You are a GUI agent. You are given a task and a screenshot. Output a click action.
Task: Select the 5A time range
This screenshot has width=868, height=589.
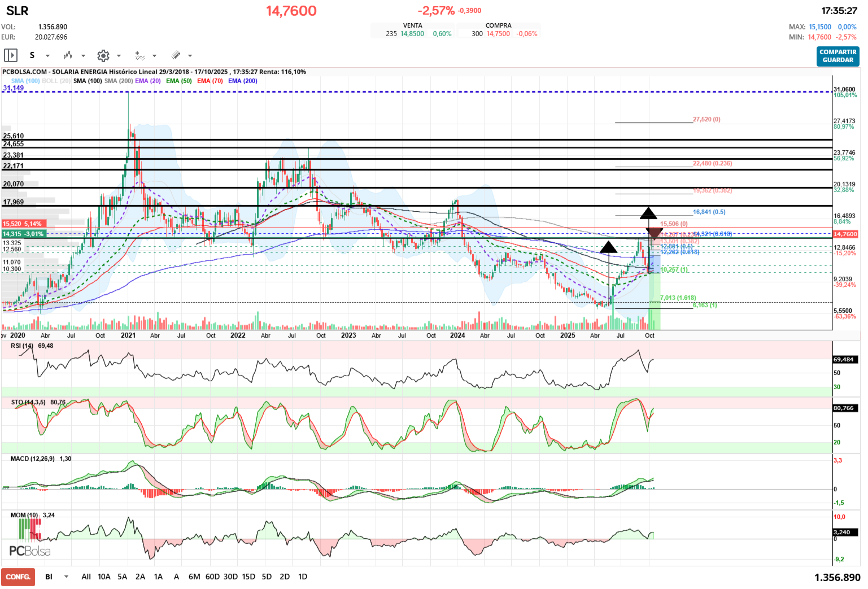[x=122, y=577]
